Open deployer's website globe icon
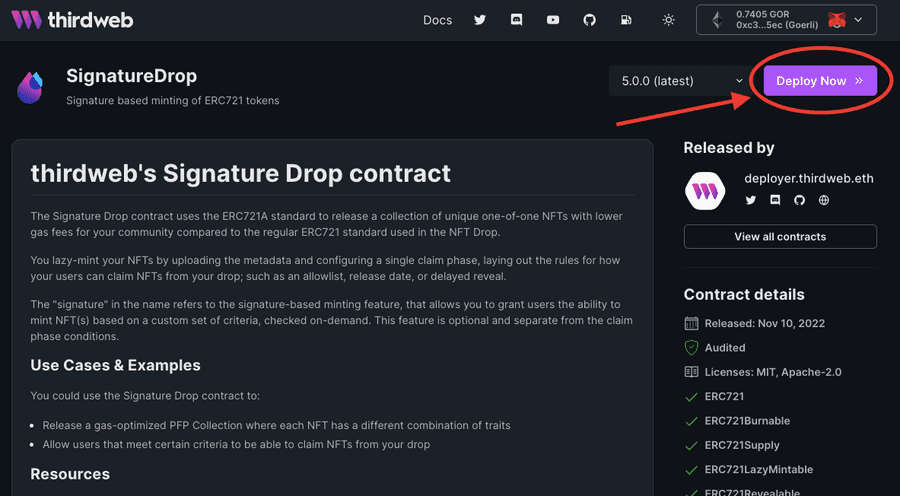 [824, 200]
